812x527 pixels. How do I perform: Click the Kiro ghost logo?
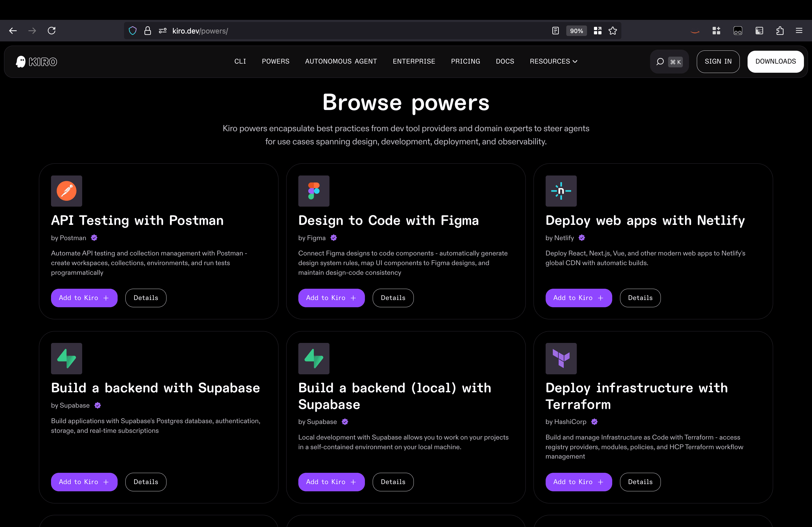pos(20,61)
